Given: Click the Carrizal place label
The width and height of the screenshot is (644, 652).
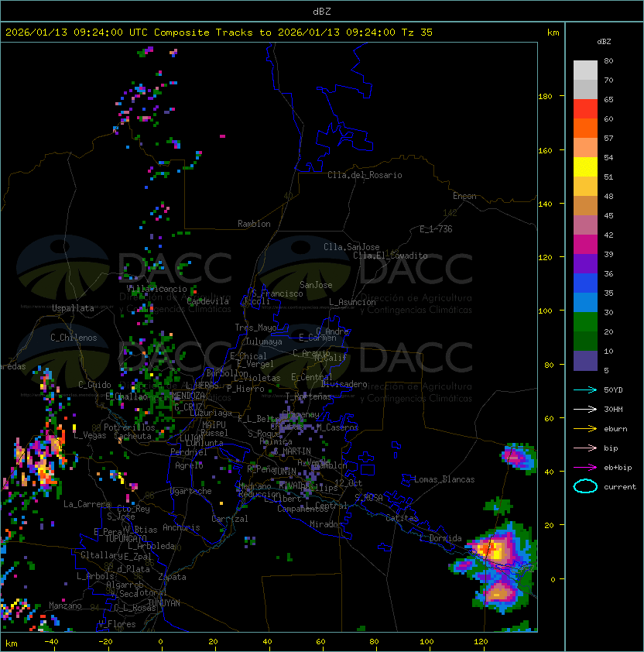Looking at the screenshot, I should [x=230, y=519].
